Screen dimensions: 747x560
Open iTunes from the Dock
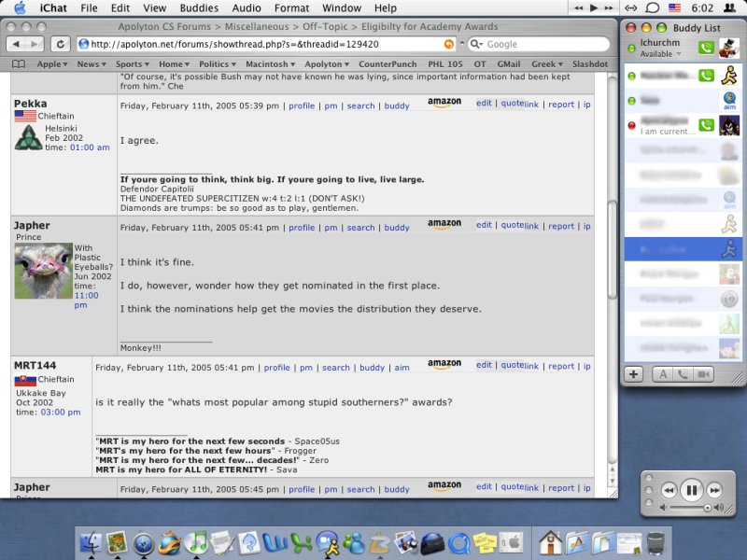[196, 541]
